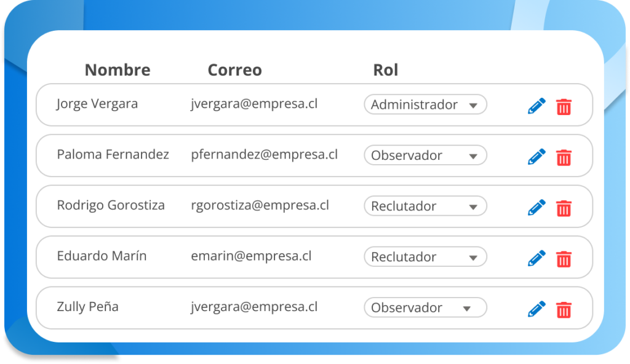This screenshot has width=630, height=364.
Task: Click the email pfernandez@empresa.cl
Action: tap(264, 154)
